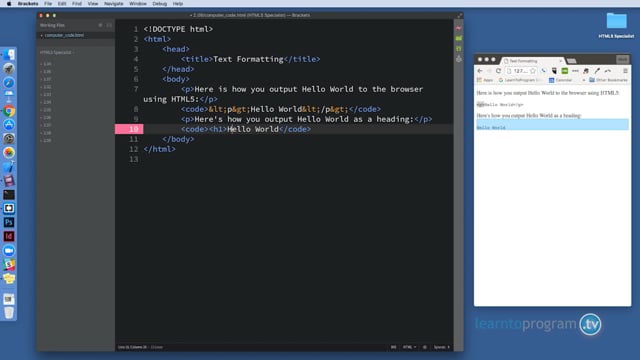Open the LearnToProgram bookmark in Chrome
The height and width of the screenshot is (360, 640).
tap(519, 80)
